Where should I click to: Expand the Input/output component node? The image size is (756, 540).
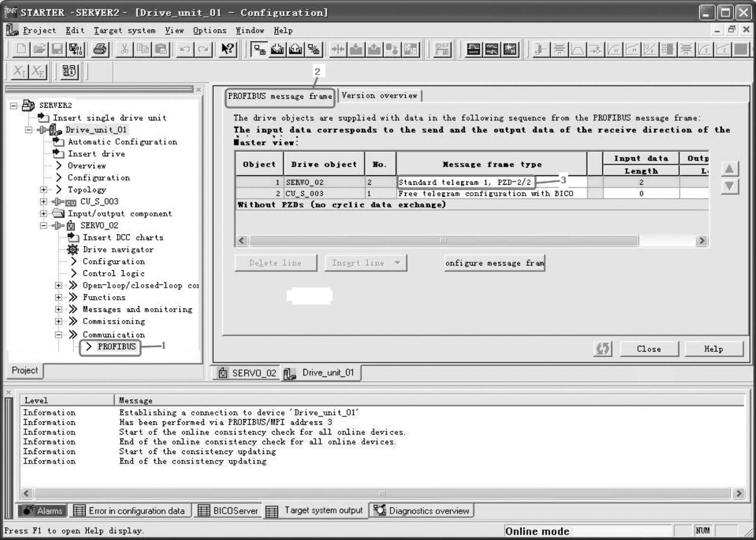point(44,214)
